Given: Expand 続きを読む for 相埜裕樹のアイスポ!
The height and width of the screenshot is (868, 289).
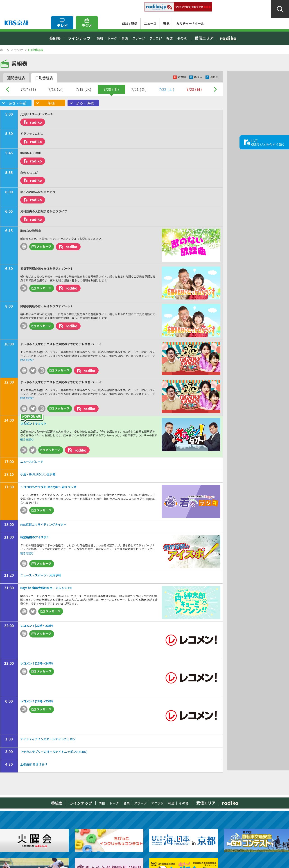Looking at the screenshot, I should 27,553.
